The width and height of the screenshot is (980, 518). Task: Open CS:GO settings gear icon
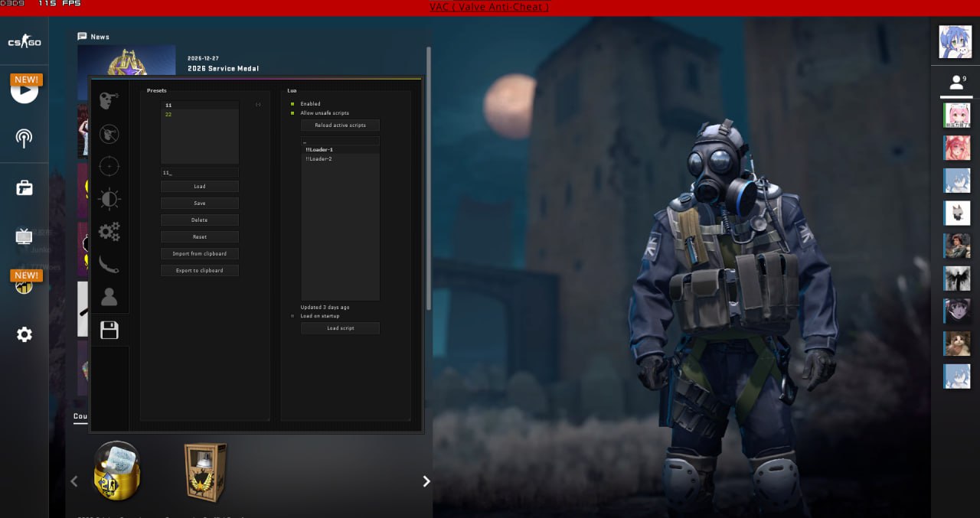(x=24, y=334)
